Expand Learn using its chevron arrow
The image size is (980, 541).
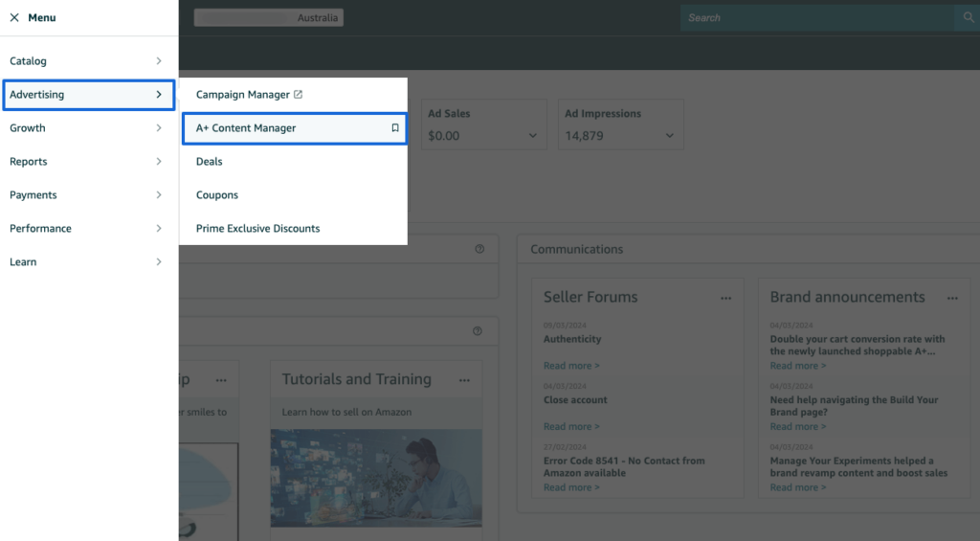click(159, 261)
